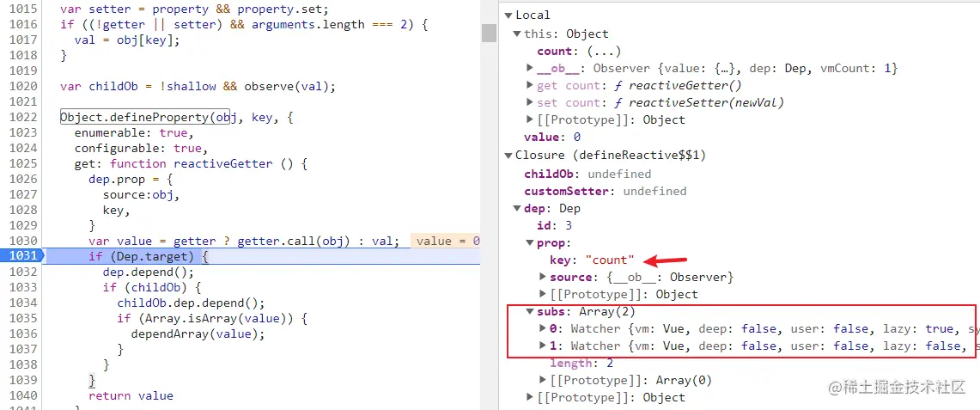Collapse the Local scope section
980x410 pixels.
[x=508, y=15]
